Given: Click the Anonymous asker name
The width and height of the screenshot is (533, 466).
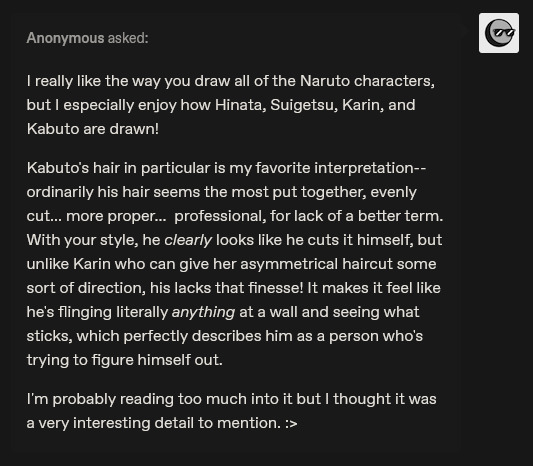Looking at the screenshot, I should (x=65, y=38).
